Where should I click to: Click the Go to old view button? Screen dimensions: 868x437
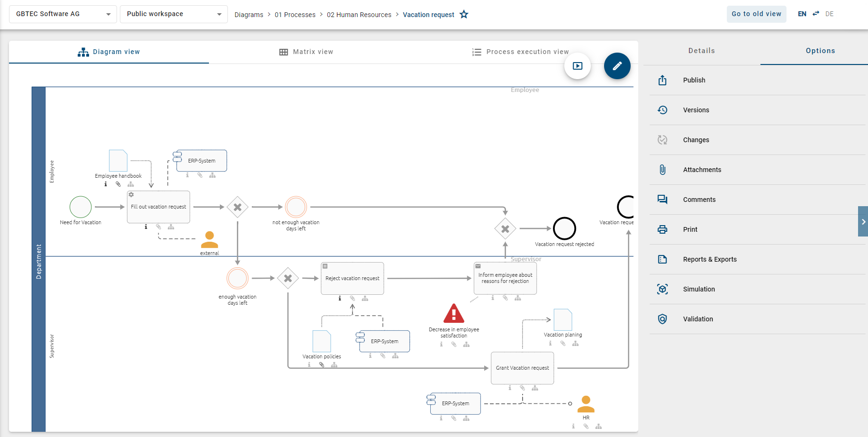pos(756,14)
